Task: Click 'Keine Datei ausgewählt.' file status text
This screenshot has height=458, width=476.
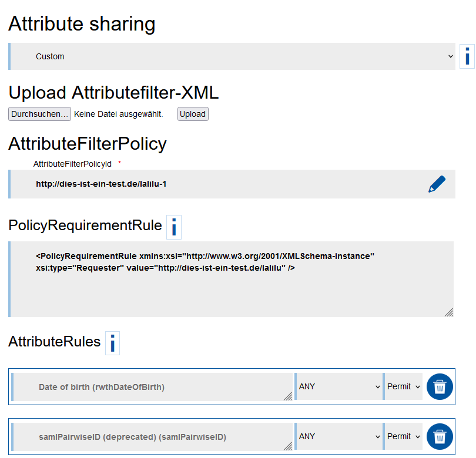Action: [119, 114]
